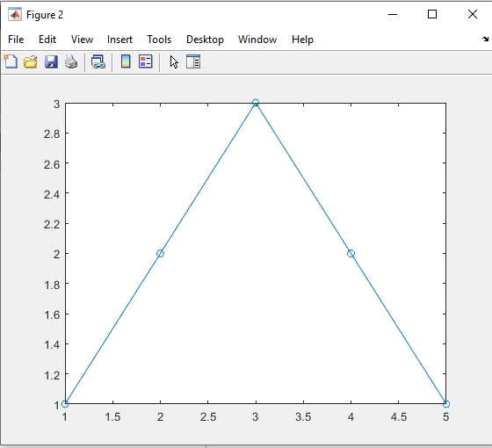Insert a colorbar with the toolbar icon
Image resolution: width=492 pixels, height=448 pixels.
pyautogui.click(x=126, y=61)
